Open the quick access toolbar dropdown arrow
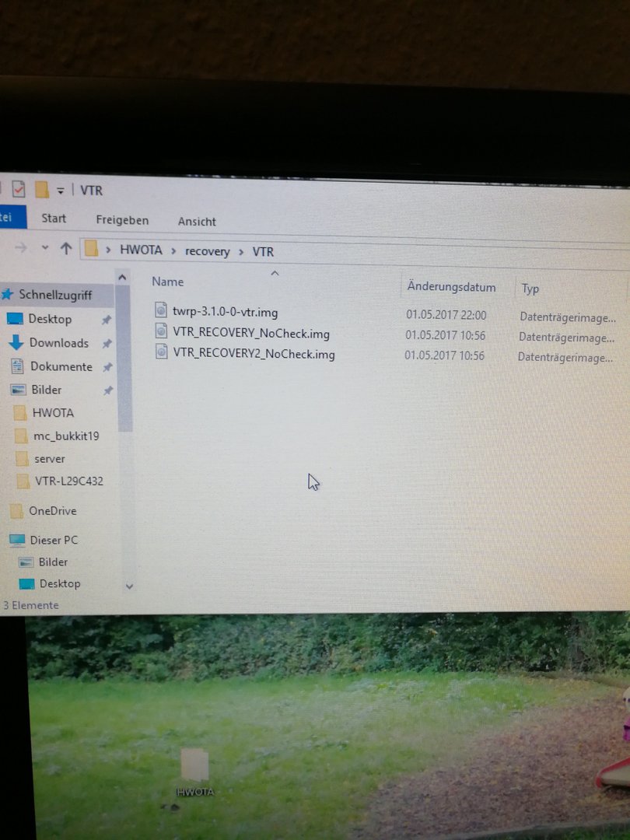Screen dimensions: 630x840 tap(61, 191)
